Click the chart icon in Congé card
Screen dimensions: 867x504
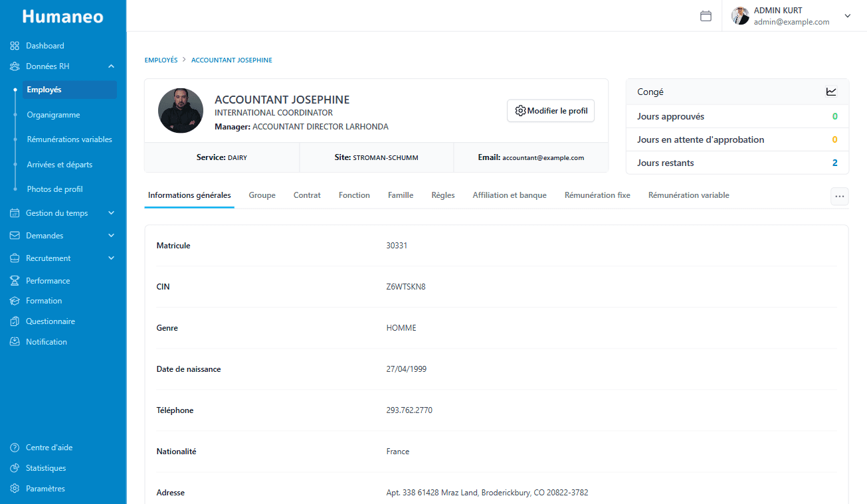pos(831,92)
